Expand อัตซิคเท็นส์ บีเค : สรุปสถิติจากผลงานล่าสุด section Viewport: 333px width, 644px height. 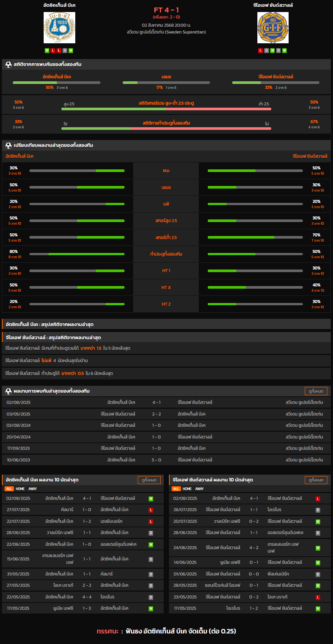coord(166,324)
